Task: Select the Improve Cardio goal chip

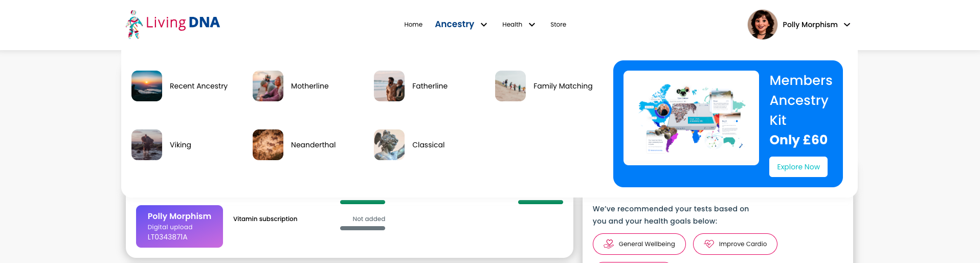Action: pyautogui.click(x=735, y=244)
